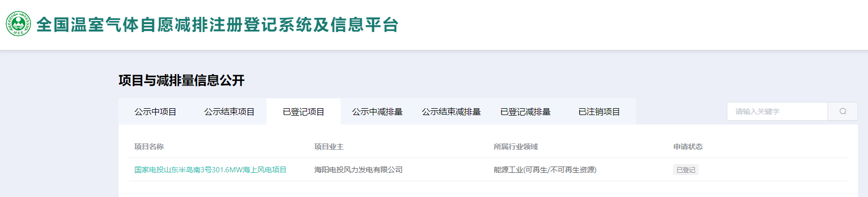Focus the 请输入关键字 search field
The image size is (868, 197).
click(x=777, y=111)
